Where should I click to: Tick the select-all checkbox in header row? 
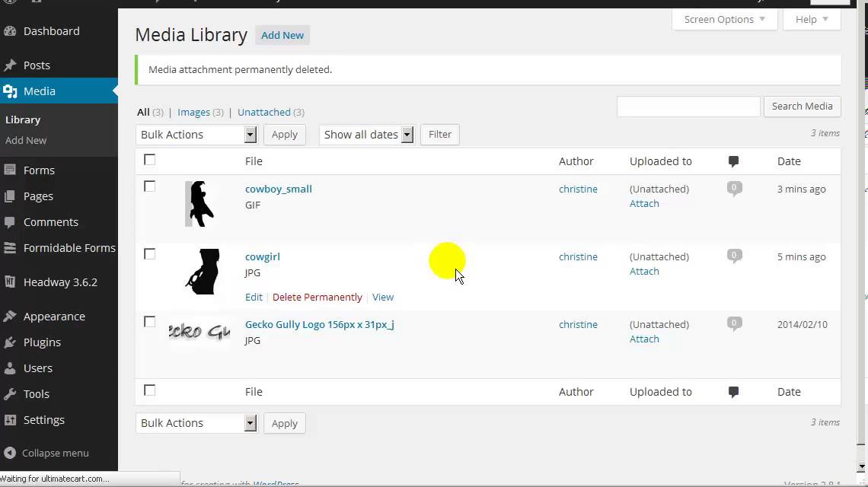click(x=149, y=159)
